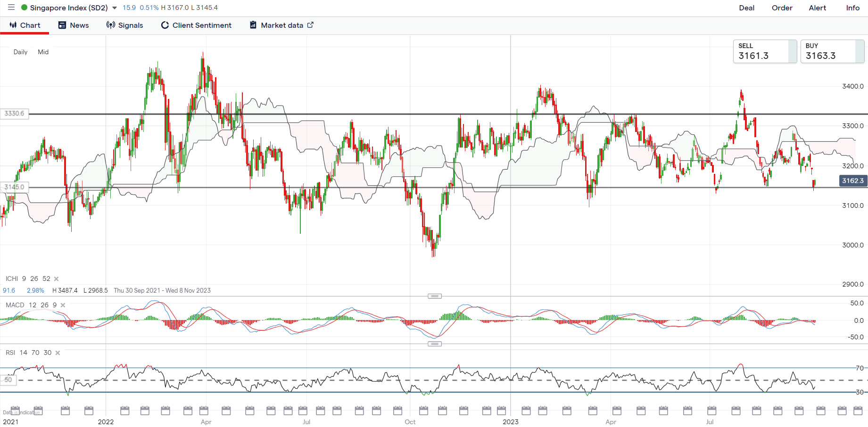Click the BUY 3163.3 price button
Screen dimensions: 868x427
point(832,51)
